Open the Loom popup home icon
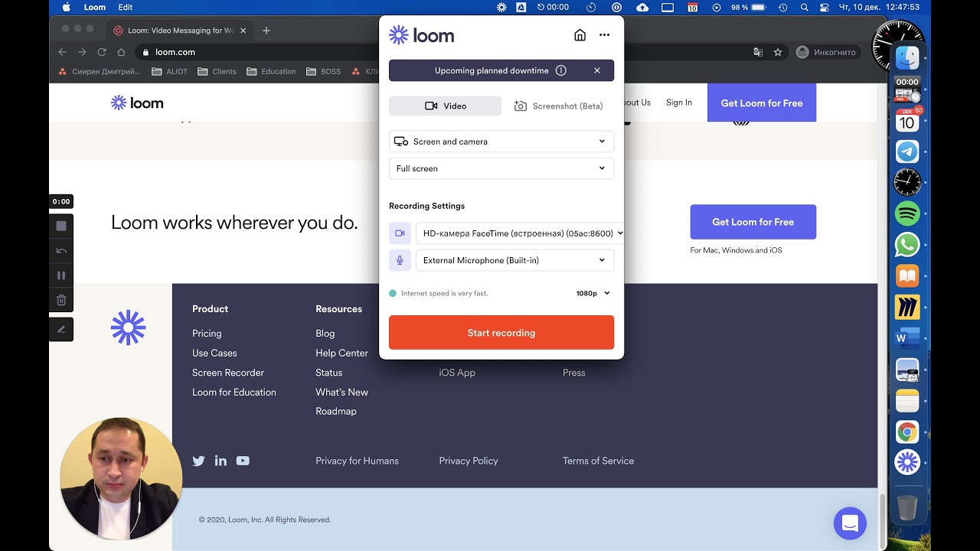 [580, 35]
